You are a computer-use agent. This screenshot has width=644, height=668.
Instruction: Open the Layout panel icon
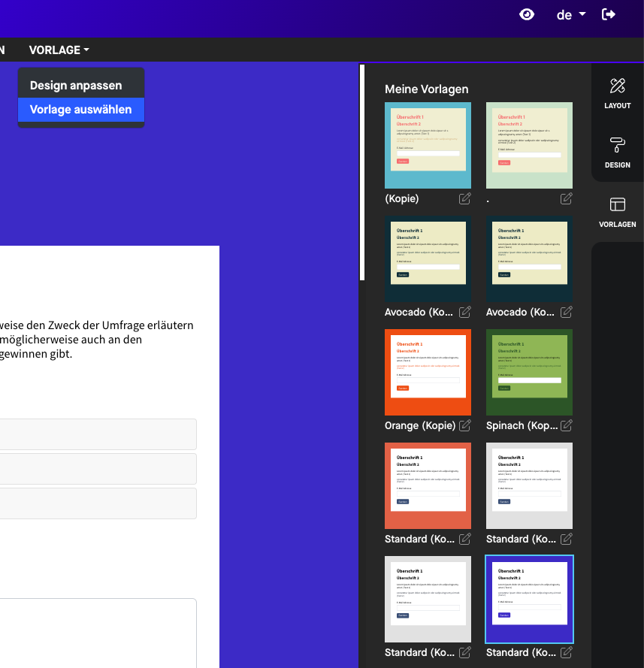pos(617,93)
